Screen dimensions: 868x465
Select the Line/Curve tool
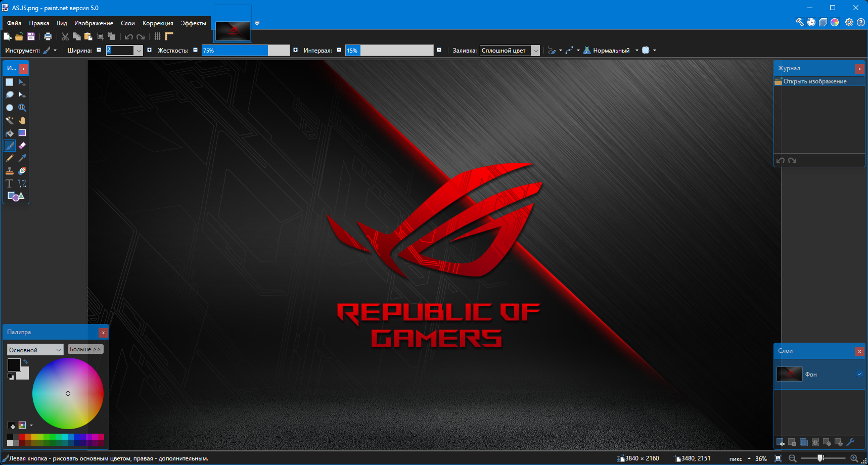22,183
